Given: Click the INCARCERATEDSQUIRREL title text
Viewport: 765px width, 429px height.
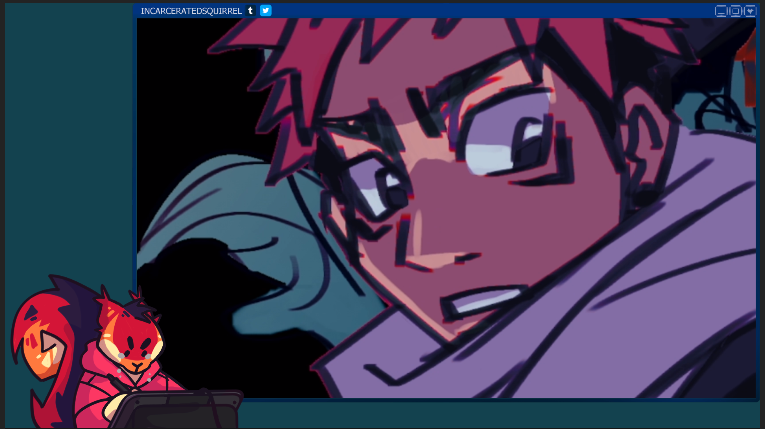Looking at the screenshot, I should tap(191, 11).
